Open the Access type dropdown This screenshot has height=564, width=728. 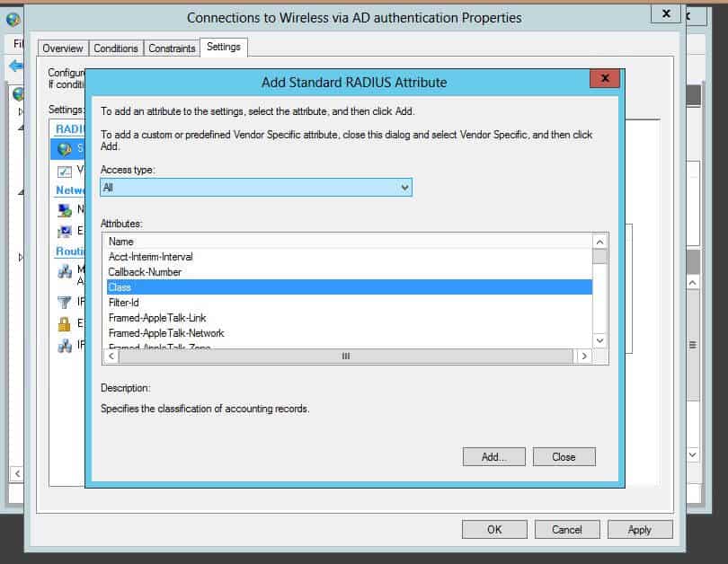pos(404,187)
